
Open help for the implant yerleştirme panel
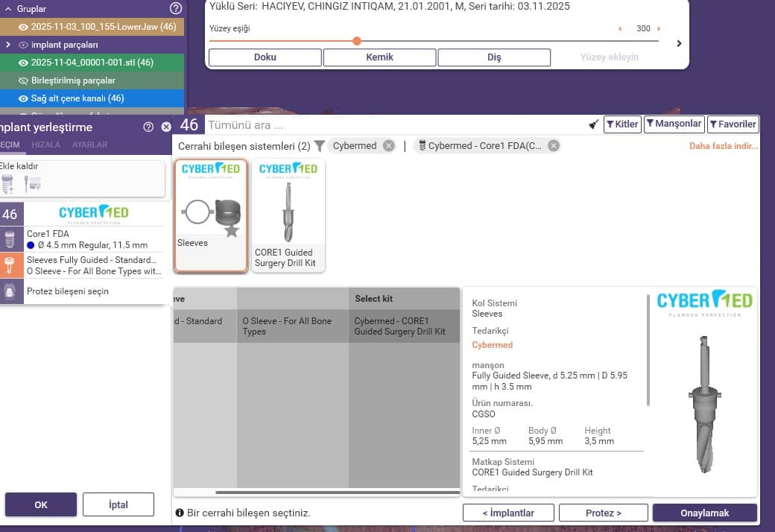pos(148,127)
